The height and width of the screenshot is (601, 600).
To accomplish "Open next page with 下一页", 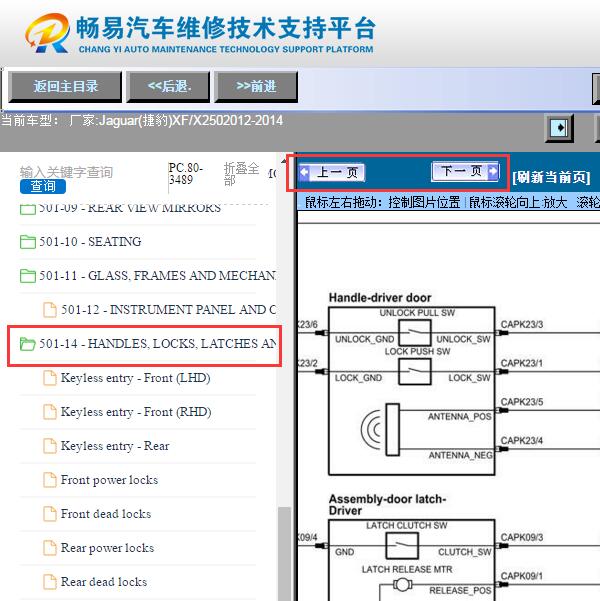I will click(x=465, y=171).
